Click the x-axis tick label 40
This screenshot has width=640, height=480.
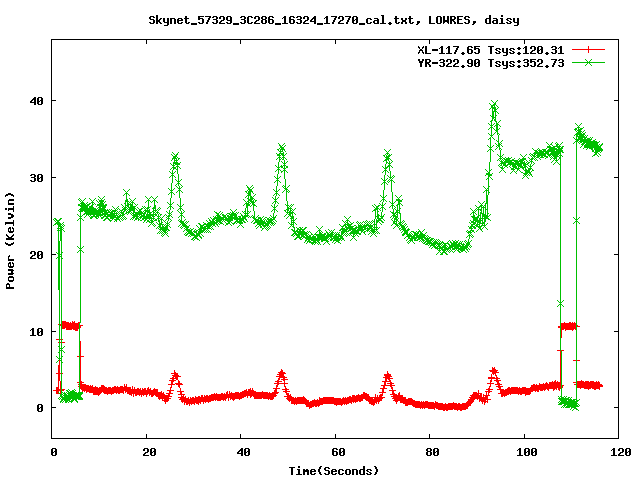243,452
